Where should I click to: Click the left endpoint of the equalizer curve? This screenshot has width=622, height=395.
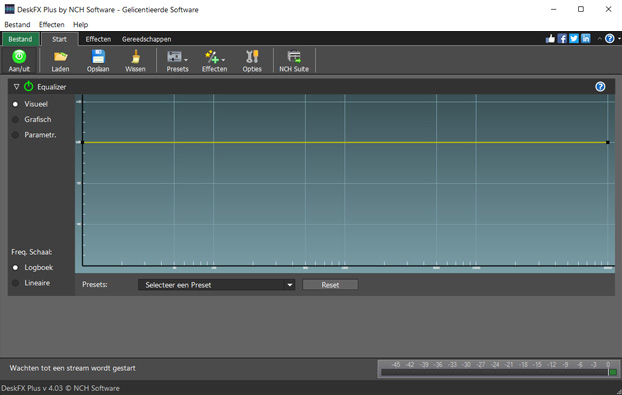click(83, 142)
